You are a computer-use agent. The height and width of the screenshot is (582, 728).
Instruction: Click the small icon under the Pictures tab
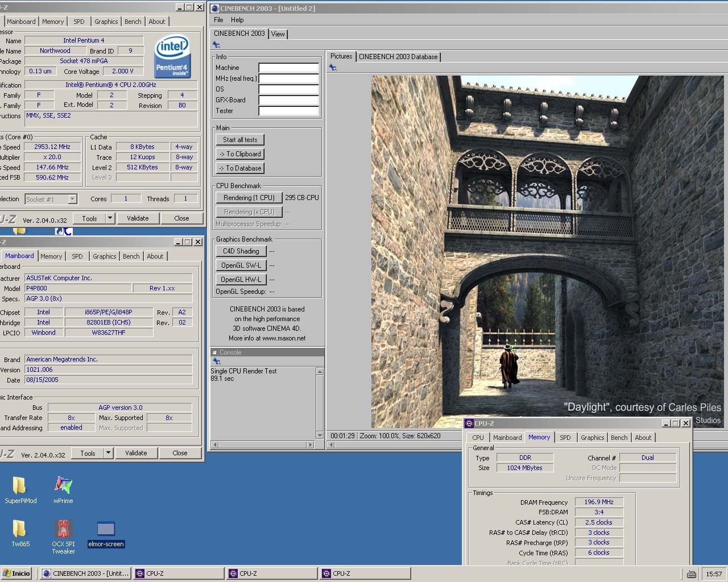(x=333, y=67)
